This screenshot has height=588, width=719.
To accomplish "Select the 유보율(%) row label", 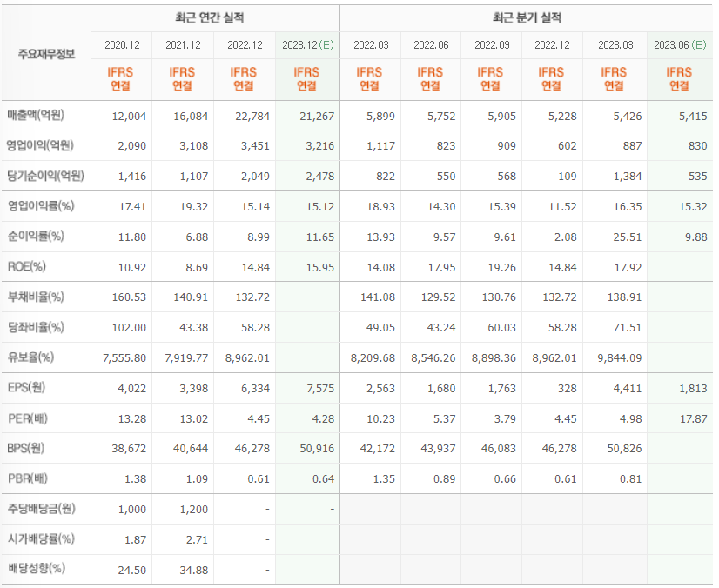I will [x=30, y=357].
